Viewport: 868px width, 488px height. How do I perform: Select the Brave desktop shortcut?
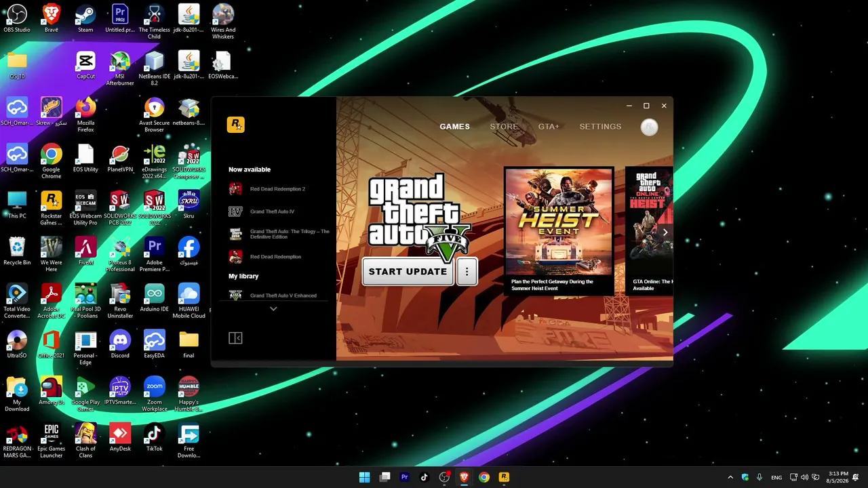pos(52,18)
